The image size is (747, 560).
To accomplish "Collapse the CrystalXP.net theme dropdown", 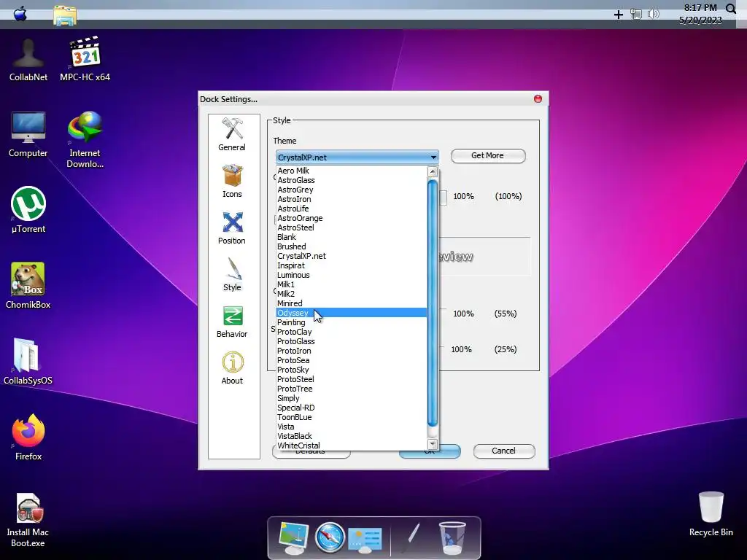I will (x=357, y=157).
